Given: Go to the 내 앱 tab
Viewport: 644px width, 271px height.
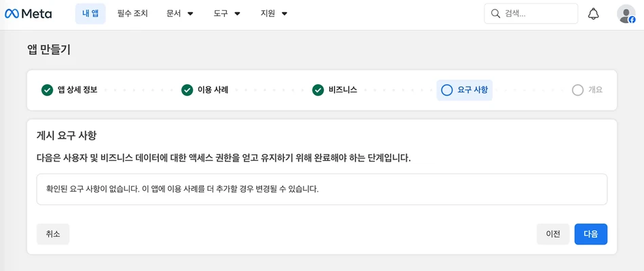Looking at the screenshot, I should [90, 14].
